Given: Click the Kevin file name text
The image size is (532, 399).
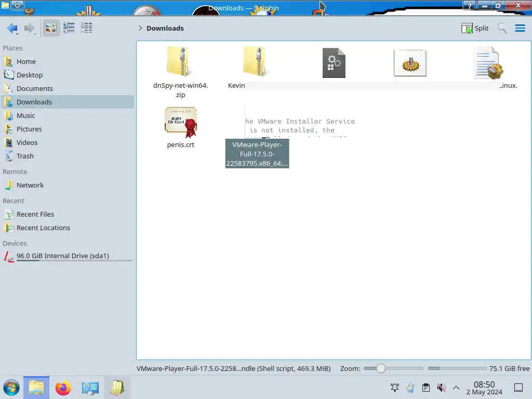Looking at the screenshot, I should tap(236, 86).
